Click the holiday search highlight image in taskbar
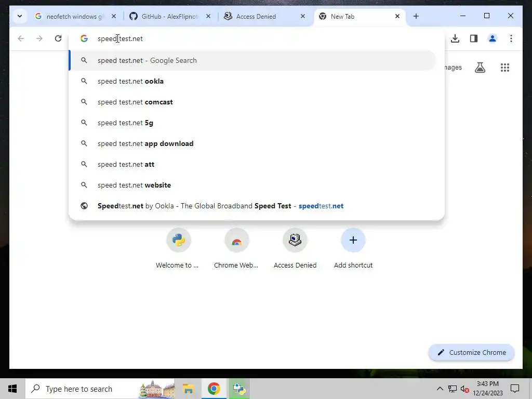This screenshot has height=399, width=532. tap(156, 389)
